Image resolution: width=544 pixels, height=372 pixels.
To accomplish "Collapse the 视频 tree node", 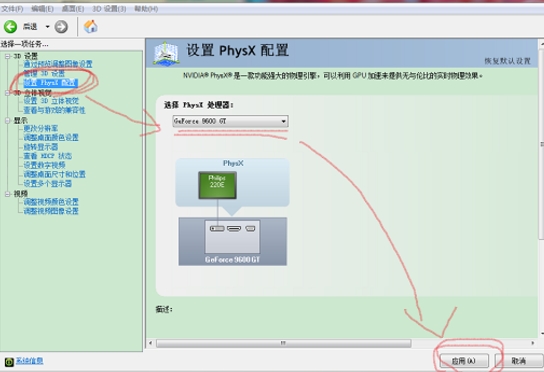I will tap(7, 194).
